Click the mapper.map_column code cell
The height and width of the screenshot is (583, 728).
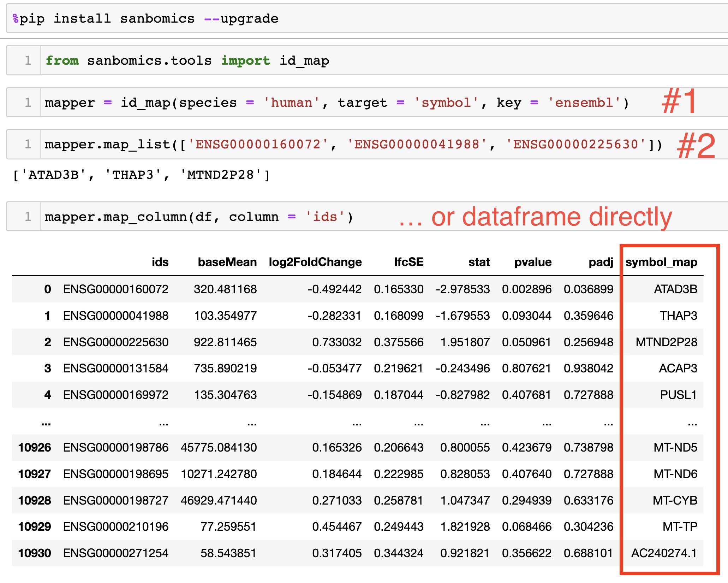point(367,216)
